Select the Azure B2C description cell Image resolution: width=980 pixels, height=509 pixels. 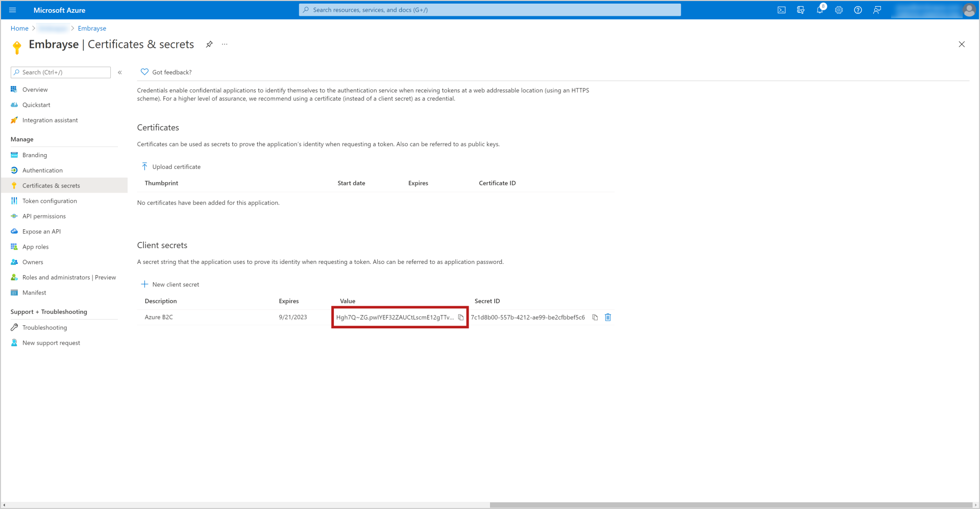point(159,318)
